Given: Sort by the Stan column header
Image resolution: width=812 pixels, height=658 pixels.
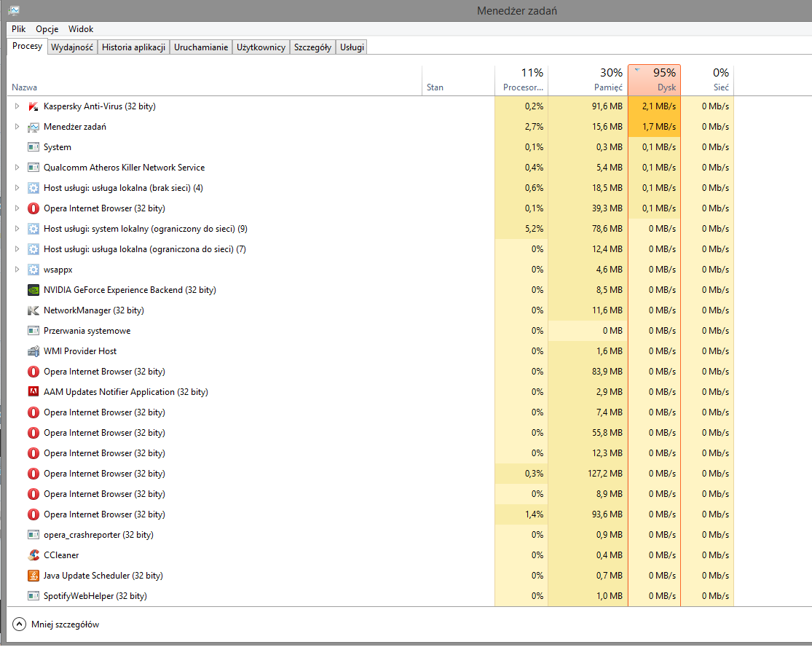Looking at the screenshot, I should coord(458,80).
